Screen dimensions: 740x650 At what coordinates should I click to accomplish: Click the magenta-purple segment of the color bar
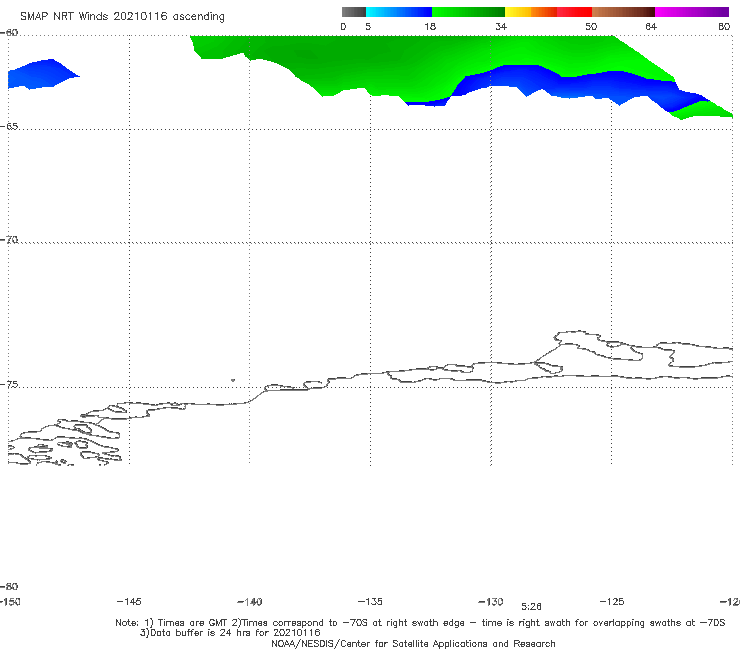(x=692, y=12)
